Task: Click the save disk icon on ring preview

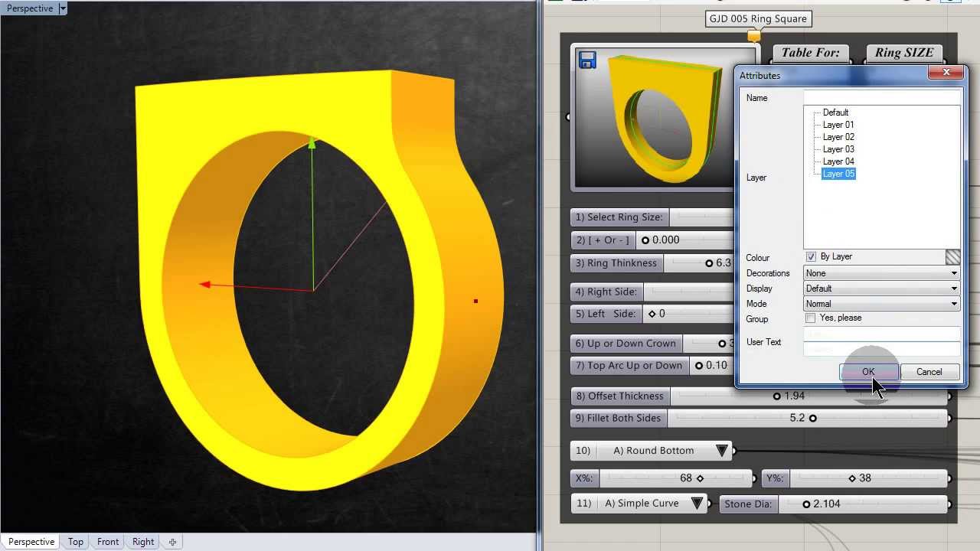Action: [587, 60]
